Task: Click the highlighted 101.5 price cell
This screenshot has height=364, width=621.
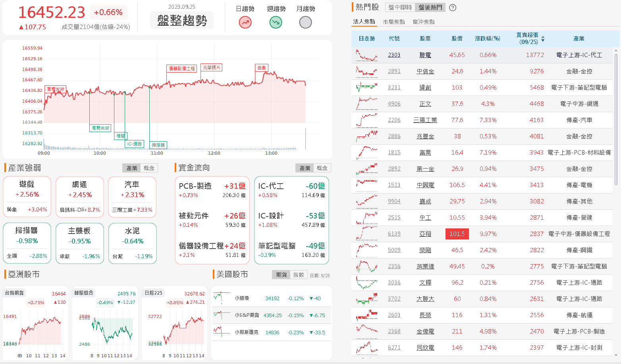Action: coord(457,234)
